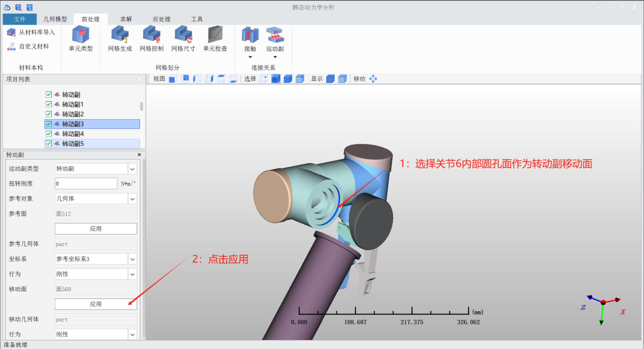Open 网格尺寸 mesh size tool
This screenshot has height=349, width=644.
pyautogui.click(x=183, y=39)
